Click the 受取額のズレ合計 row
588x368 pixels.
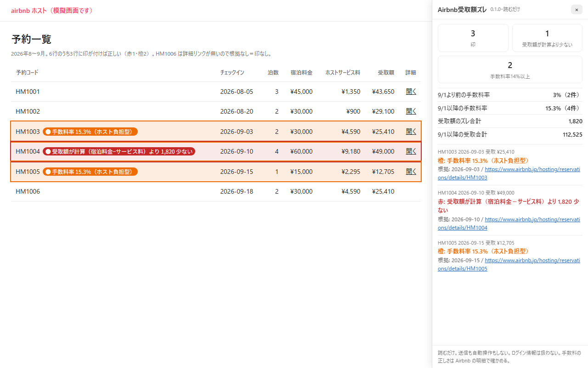(x=510, y=121)
